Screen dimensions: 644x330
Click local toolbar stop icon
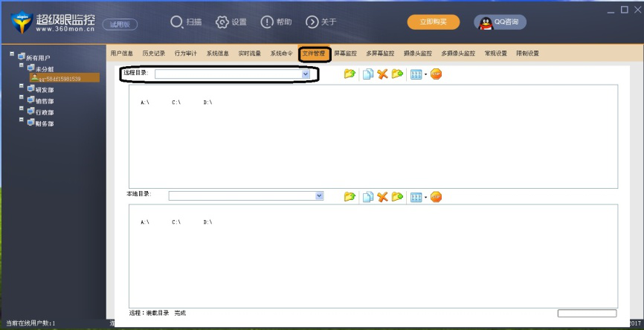(x=437, y=197)
